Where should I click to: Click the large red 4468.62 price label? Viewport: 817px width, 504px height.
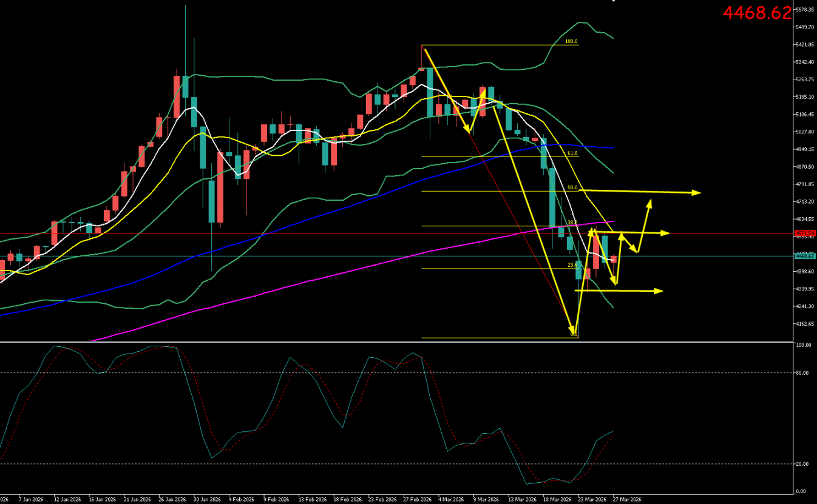(757, 13)
